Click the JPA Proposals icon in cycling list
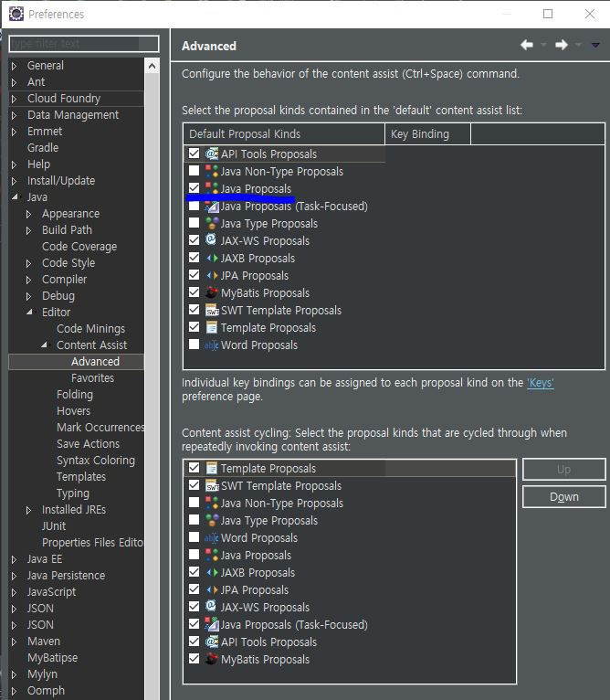The height and width of the screenshot is (700, 610). click(x=212, y=589)
